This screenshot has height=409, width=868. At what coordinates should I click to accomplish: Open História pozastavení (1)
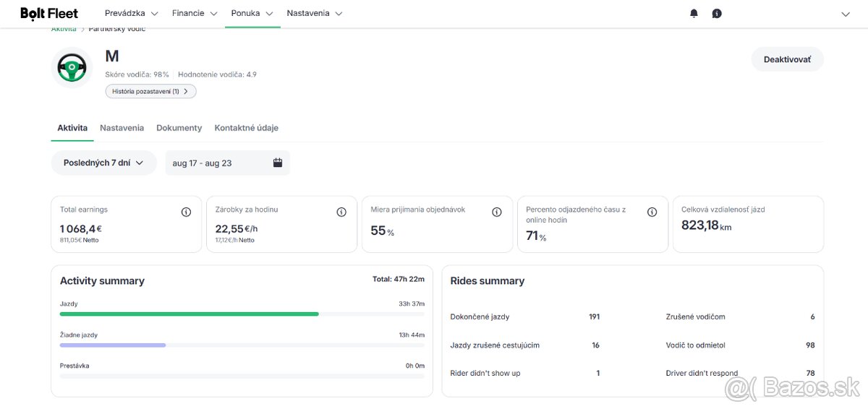[x=150, y=92]
